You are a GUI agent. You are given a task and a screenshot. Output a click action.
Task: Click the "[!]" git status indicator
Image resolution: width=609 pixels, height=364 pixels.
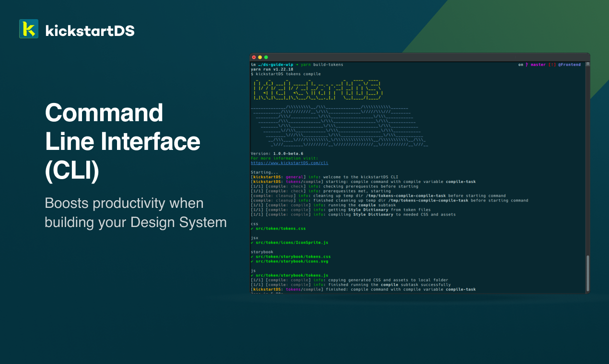point(552,65)
